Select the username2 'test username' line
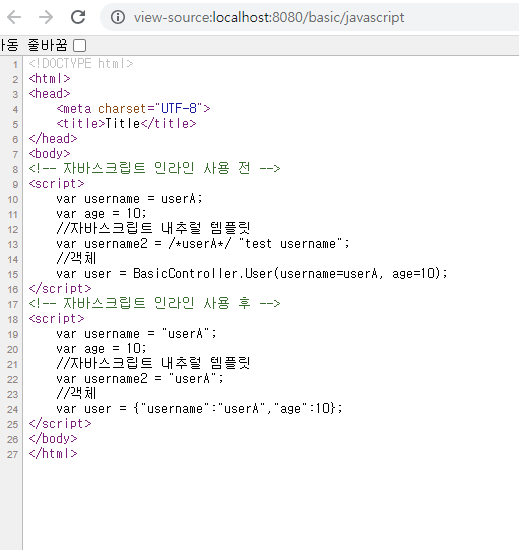The width and height of the screenshot is (519, 550). (x=203, y=243)
